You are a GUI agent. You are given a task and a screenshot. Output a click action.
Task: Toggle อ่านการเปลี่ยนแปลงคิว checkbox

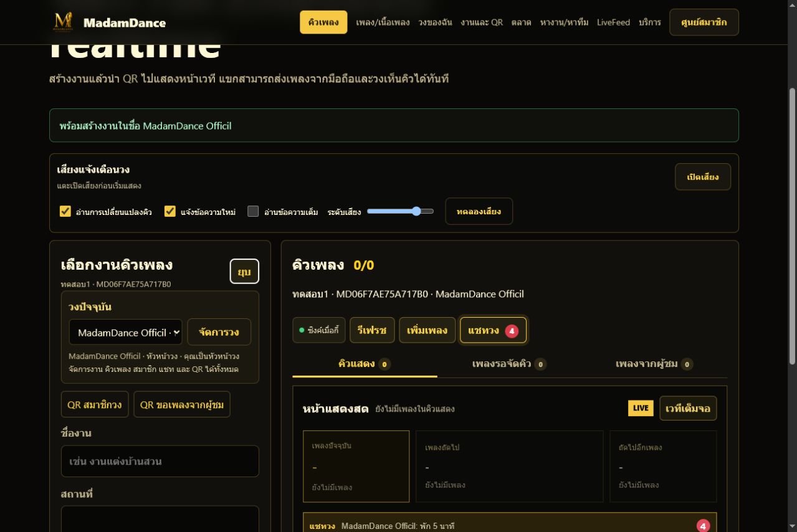pos(65,211)
